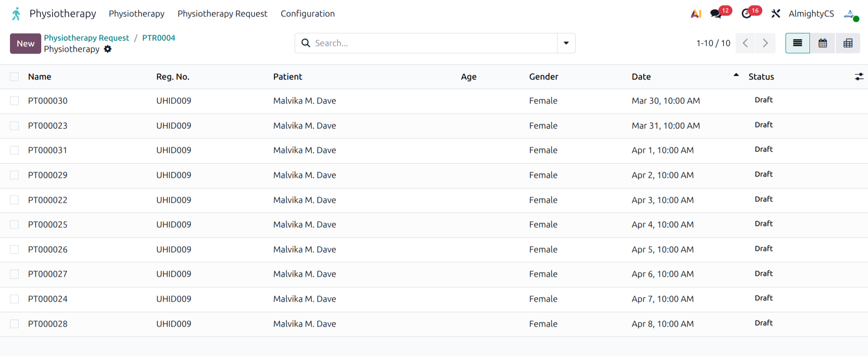Check the box for PT000030
The image size is (868, 356).
[x=15, y=101]
